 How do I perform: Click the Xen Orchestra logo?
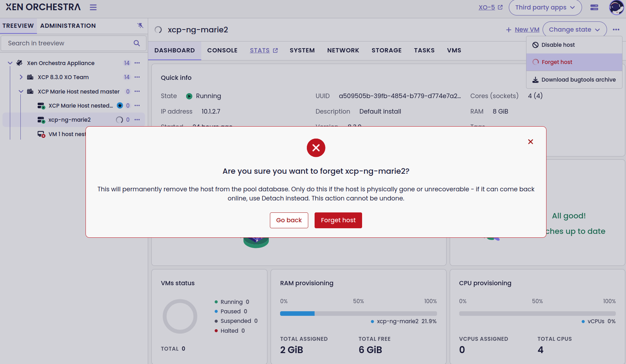43,7
